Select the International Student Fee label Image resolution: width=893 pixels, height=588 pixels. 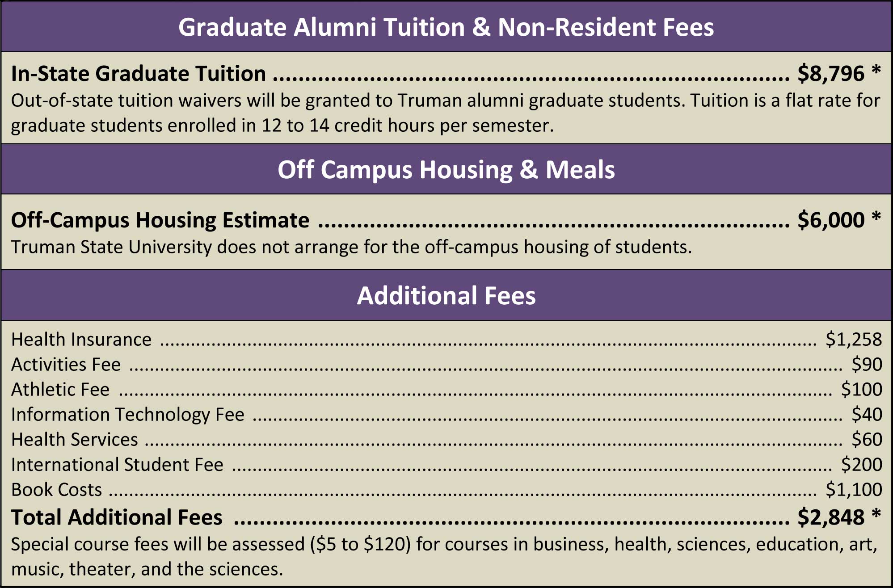point(117,465)
